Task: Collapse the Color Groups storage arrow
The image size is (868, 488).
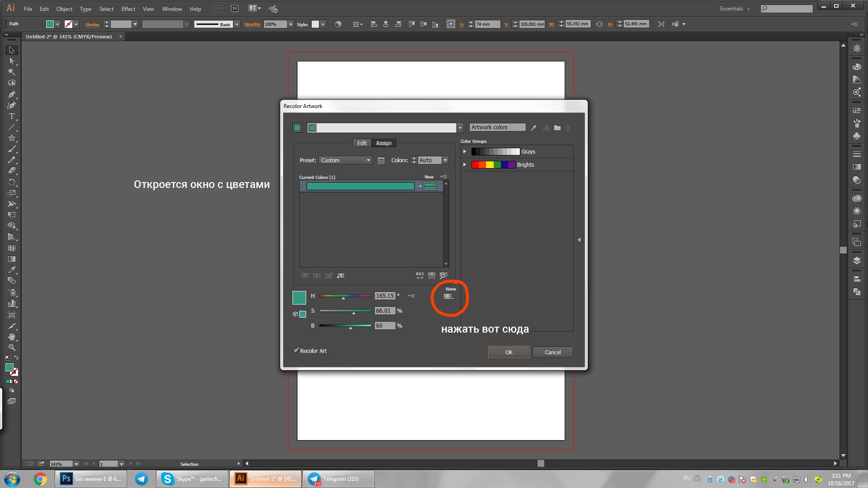Action: click(579, 240)
